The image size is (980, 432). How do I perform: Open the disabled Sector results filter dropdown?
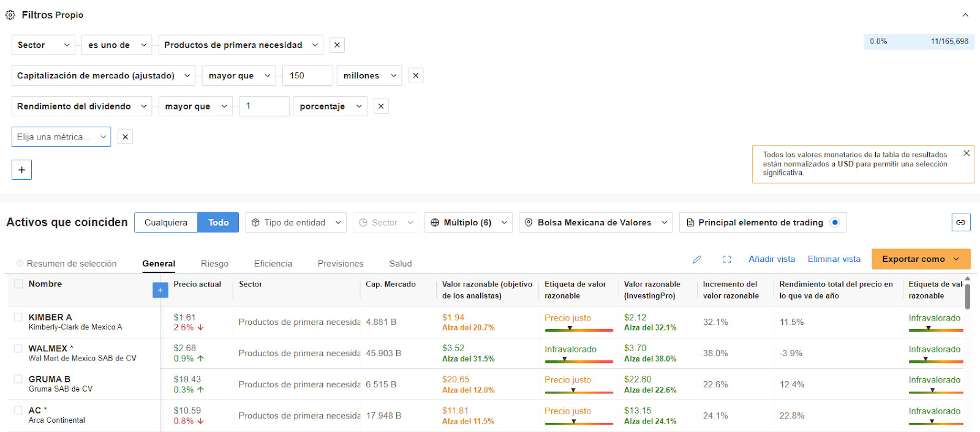385,223
